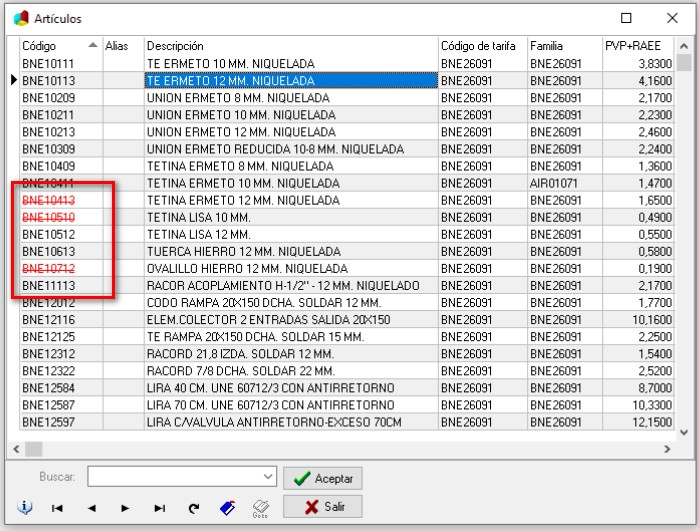The width and height of the screenshot is (699, 531).
Task: Click the horizontal scrollbar left arrow
Action: pos(15,449)
